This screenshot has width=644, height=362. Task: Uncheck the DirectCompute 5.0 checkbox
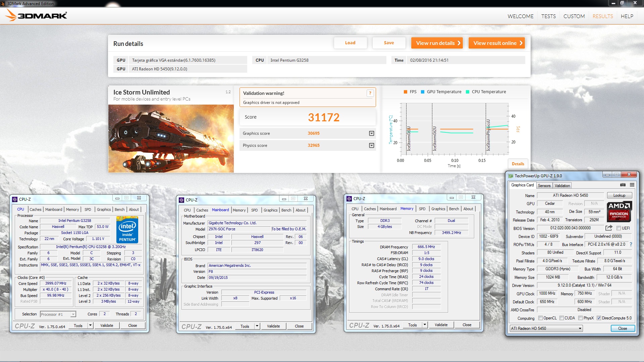pos(599,318)
